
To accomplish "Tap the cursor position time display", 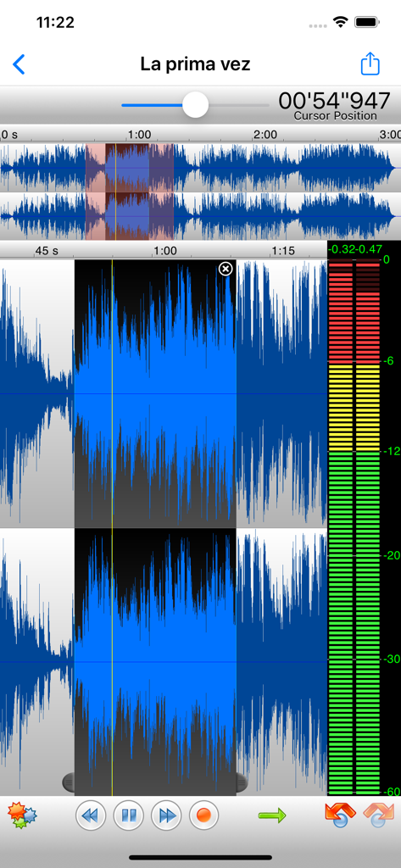I will coord(335,102).
